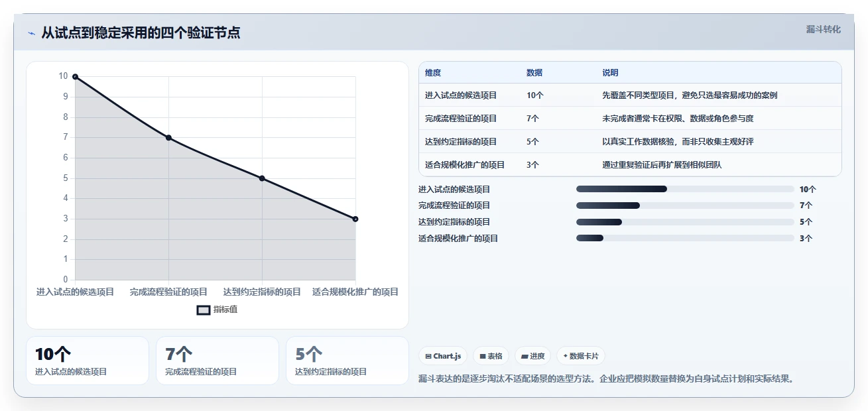Click x-axis label 达到约定指标的项目
This screenshot has height=411, width=868.
[262, 292]
